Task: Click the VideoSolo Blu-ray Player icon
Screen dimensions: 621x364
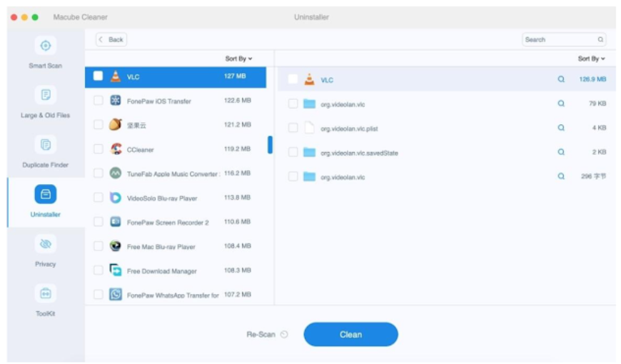Action: (115, 198)
